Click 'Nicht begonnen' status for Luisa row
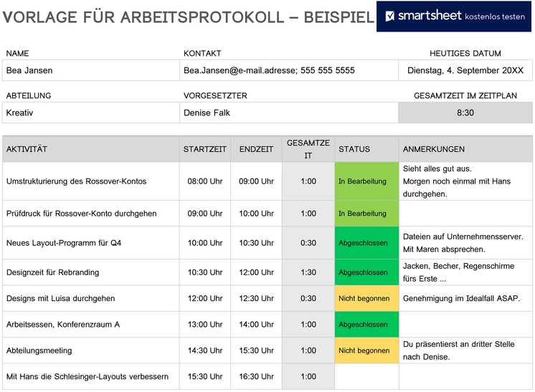This screenshot has height=392, width=535. pos(366,299)
